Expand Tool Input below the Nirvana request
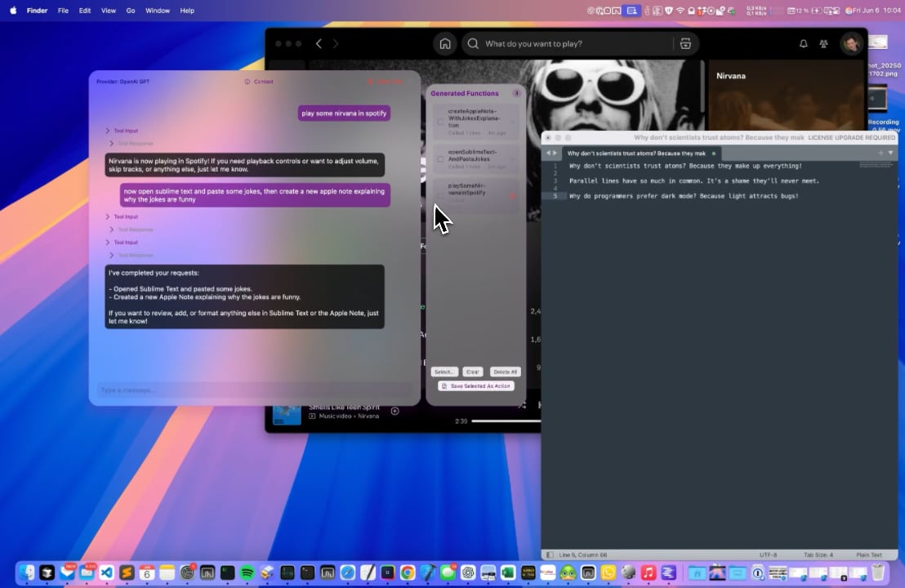This screenshot has height=588, width=905. click(x=122, y=131)
